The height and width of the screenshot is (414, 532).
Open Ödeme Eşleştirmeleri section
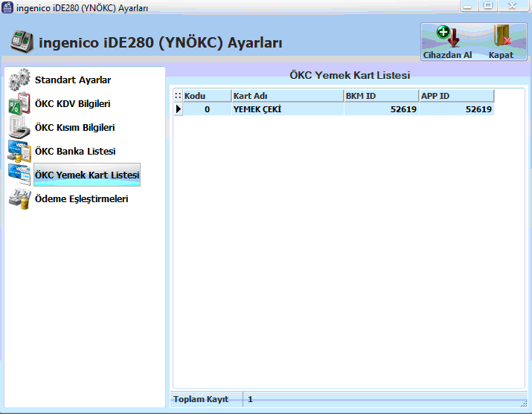pos(82,199)
